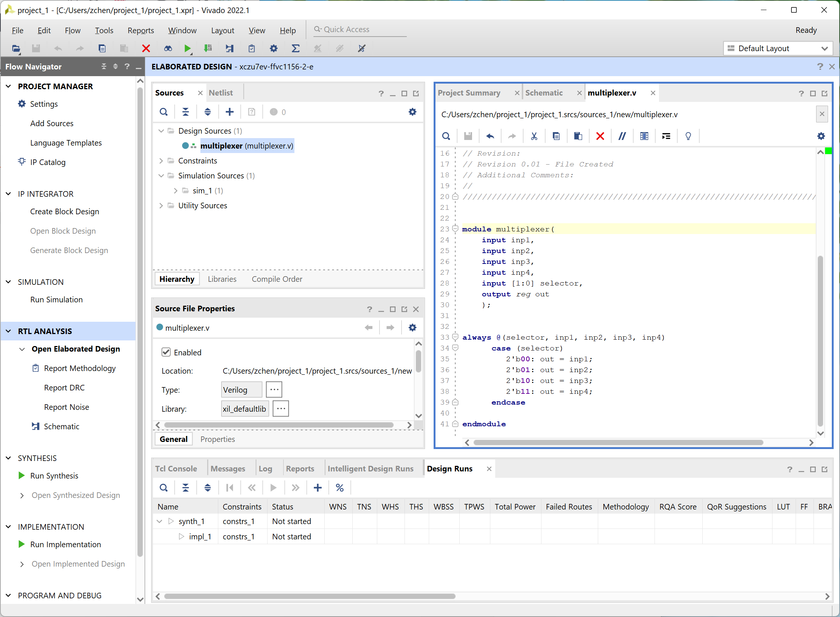840x617 pixels.
Task: Click the lightbulb icon in editor toolbar
Action: click(688, 136)
